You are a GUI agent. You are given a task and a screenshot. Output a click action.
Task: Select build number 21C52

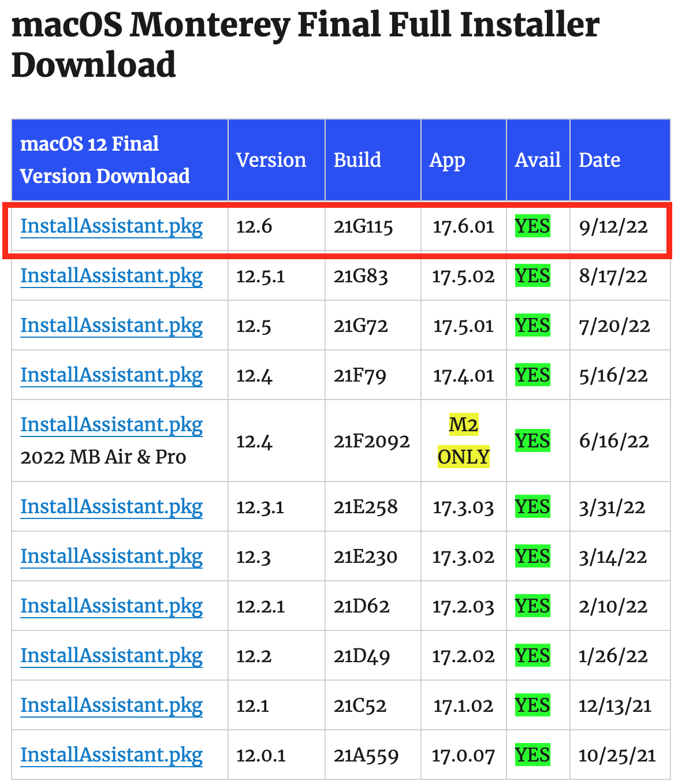pyautogui.click(x=360, y=706)
